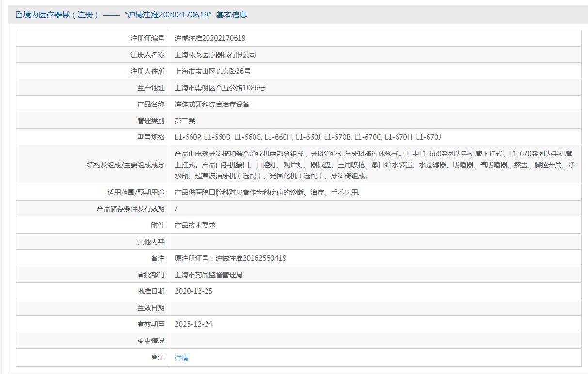Click attachment value 产品技术要求
This screenshot has height=374, width=588.
[x=195, y=225]
